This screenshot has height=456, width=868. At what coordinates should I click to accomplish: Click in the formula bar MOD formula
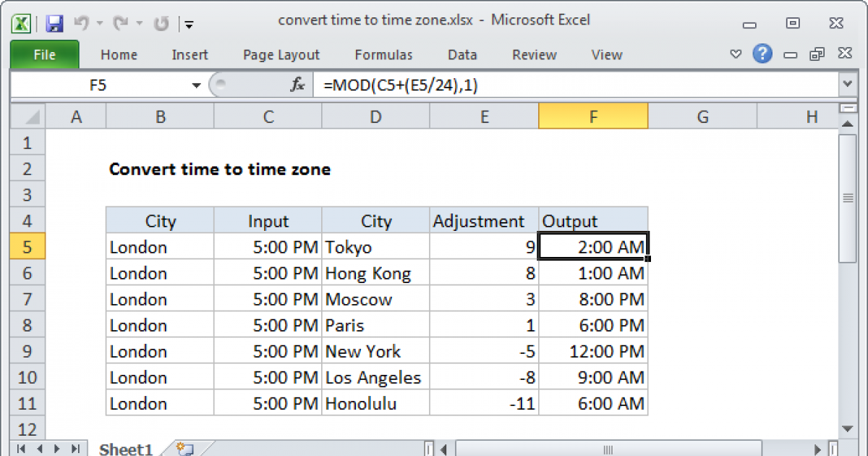pos(401,85)
